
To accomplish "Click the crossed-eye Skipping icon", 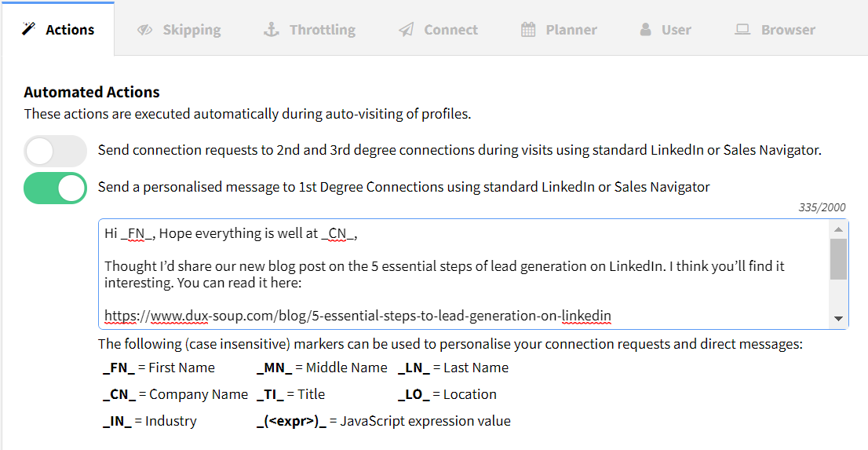I will click(x=145, y=29).
